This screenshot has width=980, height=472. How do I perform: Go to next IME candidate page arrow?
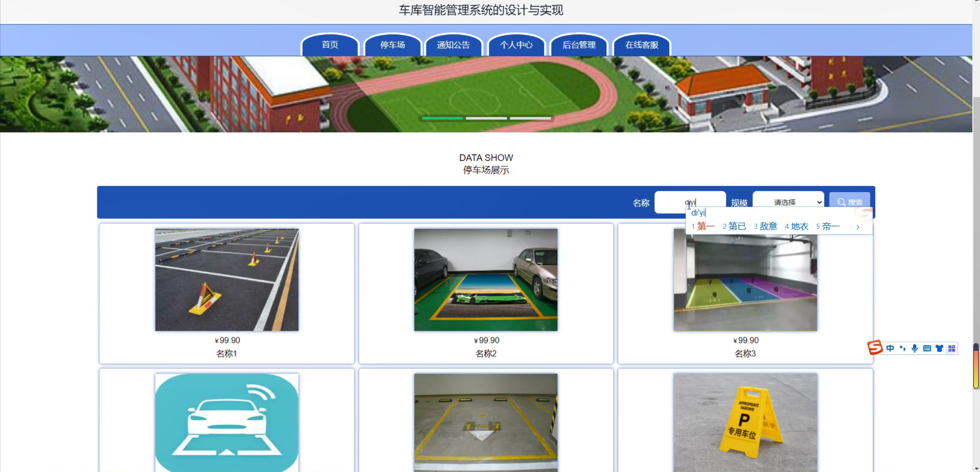858,227
